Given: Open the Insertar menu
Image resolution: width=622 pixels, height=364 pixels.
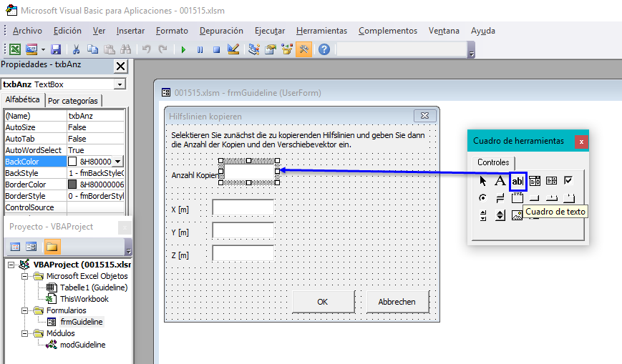Looking at the screenshot, I should [x=130, y=31].
